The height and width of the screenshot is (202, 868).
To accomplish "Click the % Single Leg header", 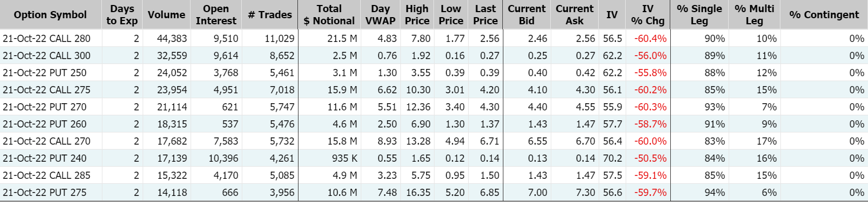I will point(699,15).
